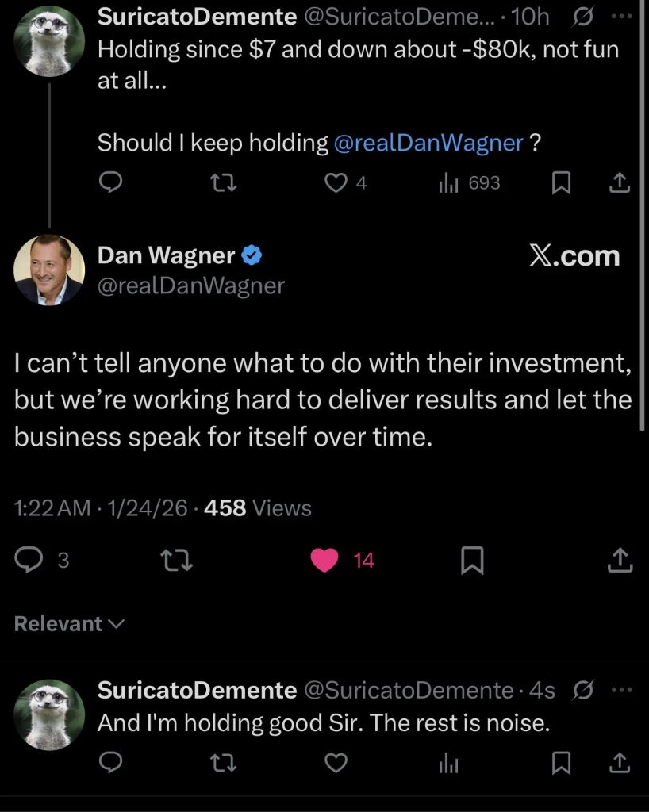Image resolution: width=649 pixels, height=812 pixels.
Task: Open Dan Wagner's profile name
Action: [166, 255]
